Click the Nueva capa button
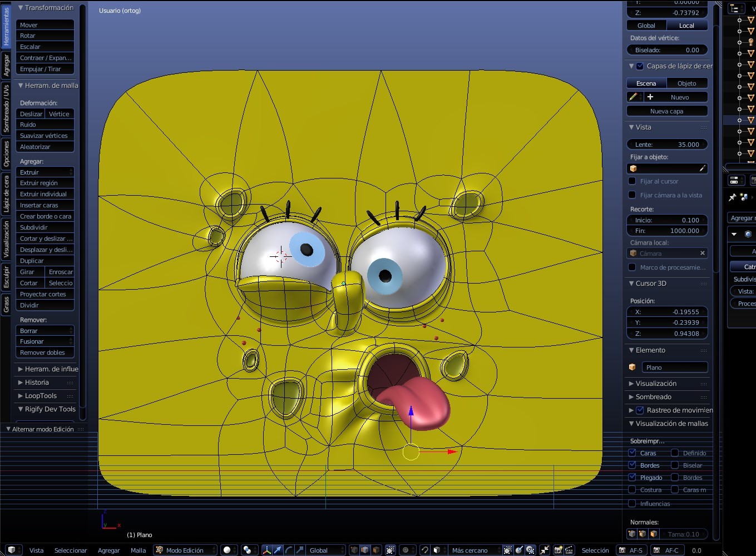This screenshot has width=756, height=556. (667, 111)
